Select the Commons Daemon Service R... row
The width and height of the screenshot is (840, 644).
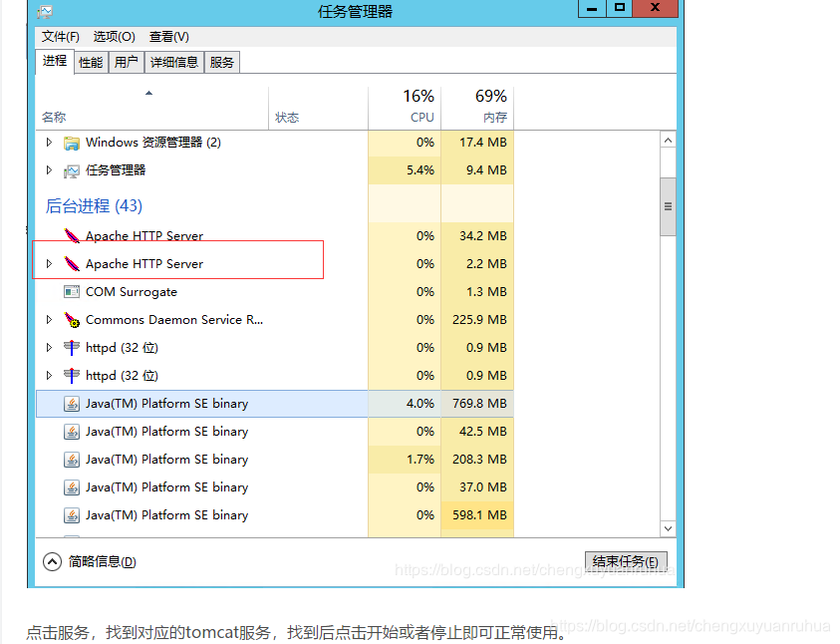point(275,320)
